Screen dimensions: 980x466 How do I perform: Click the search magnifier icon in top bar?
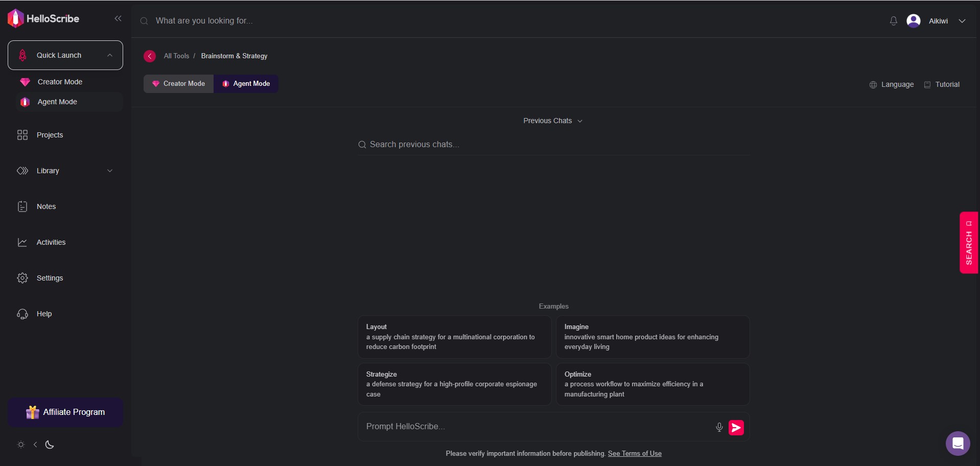(x=144, y=21)
